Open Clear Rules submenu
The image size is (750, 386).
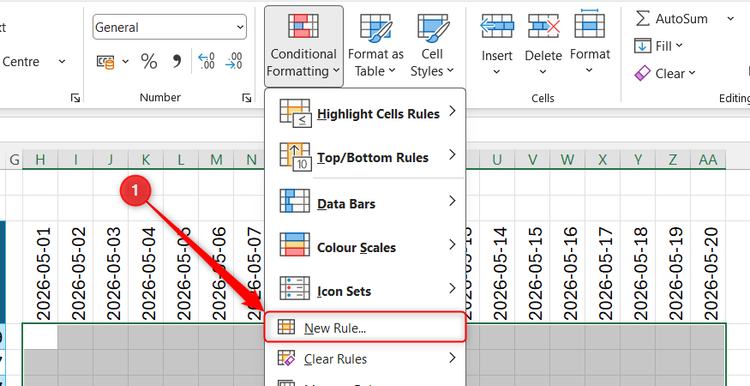point(365,358)
